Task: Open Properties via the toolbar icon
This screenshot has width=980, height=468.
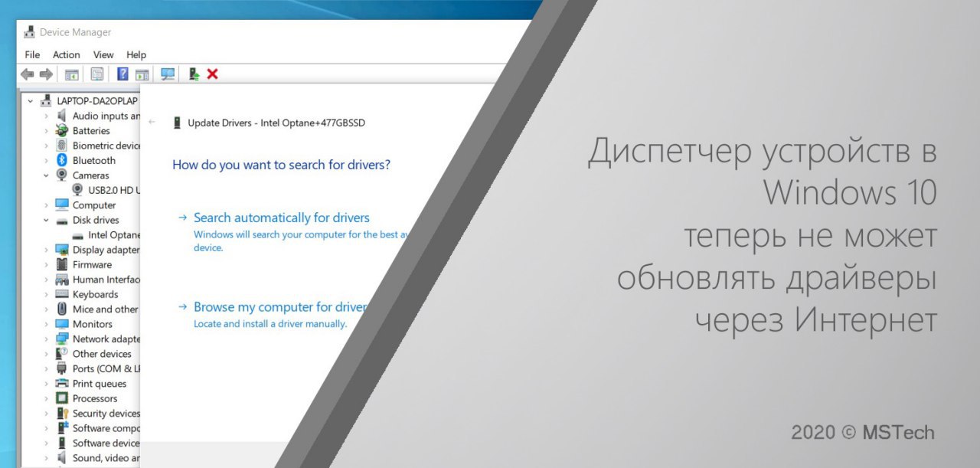Action: (x=97, y=74)
